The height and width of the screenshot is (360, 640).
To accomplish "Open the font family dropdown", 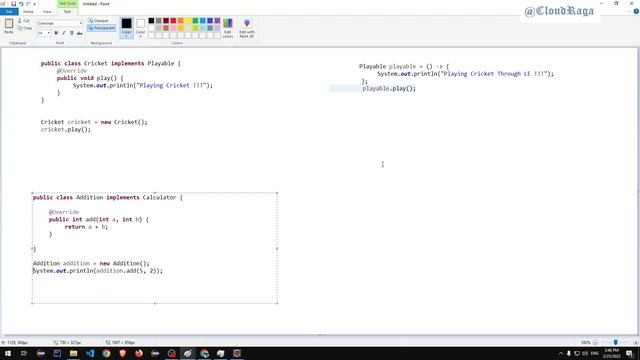I will click(x=80, y=23).
